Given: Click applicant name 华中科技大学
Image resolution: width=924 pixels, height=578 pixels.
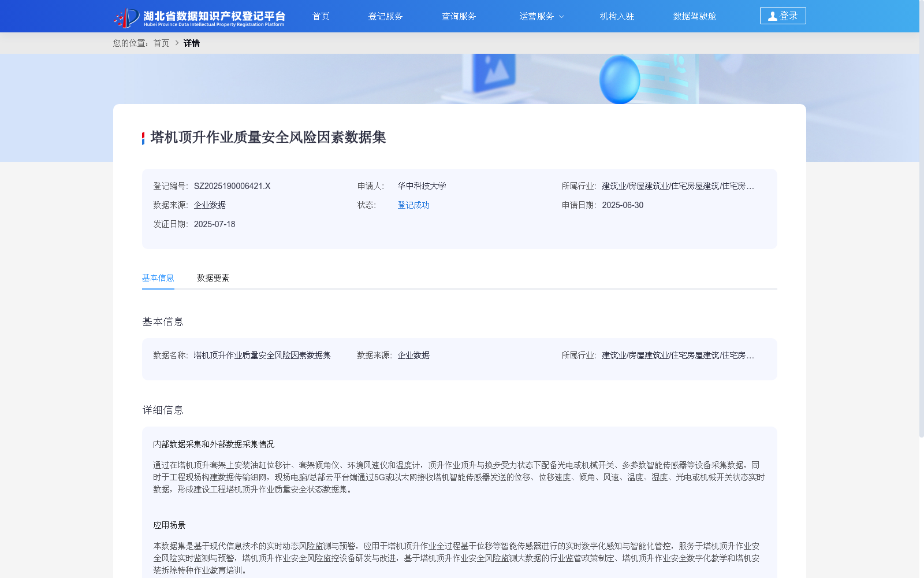Looking at the screenshot, I should tap(422, 186).
